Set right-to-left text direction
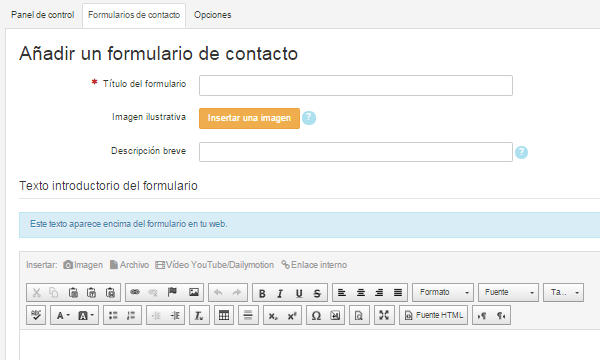This screenshot has width=600, height=360. tap(501, 316)
